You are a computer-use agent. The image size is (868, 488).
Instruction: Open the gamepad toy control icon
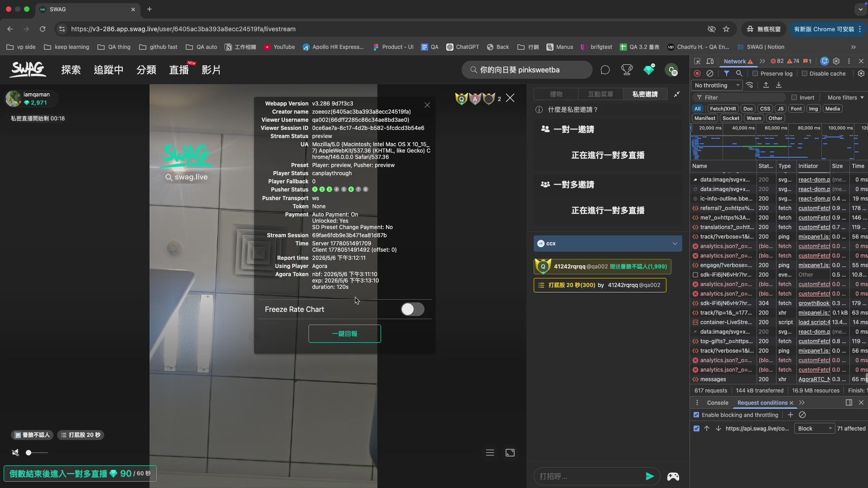tap(673, 476)
